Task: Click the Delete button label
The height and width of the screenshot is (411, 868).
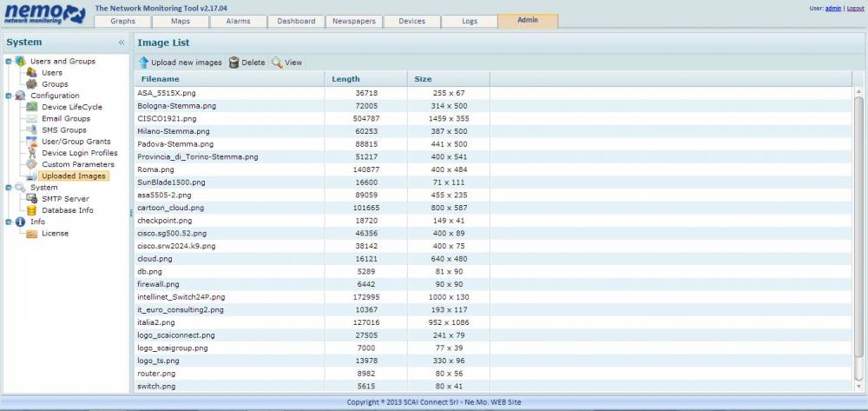Action: 253,63
